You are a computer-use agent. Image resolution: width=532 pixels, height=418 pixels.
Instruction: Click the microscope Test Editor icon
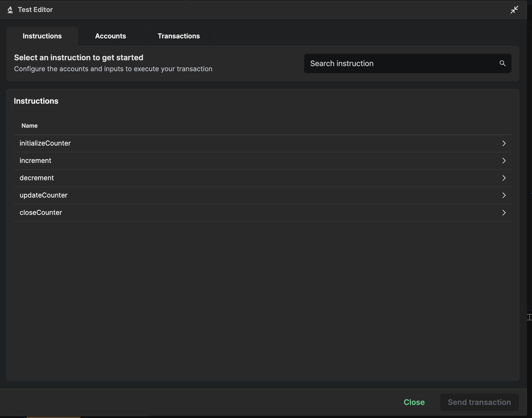pyautogui.click(x=10, y=10)
